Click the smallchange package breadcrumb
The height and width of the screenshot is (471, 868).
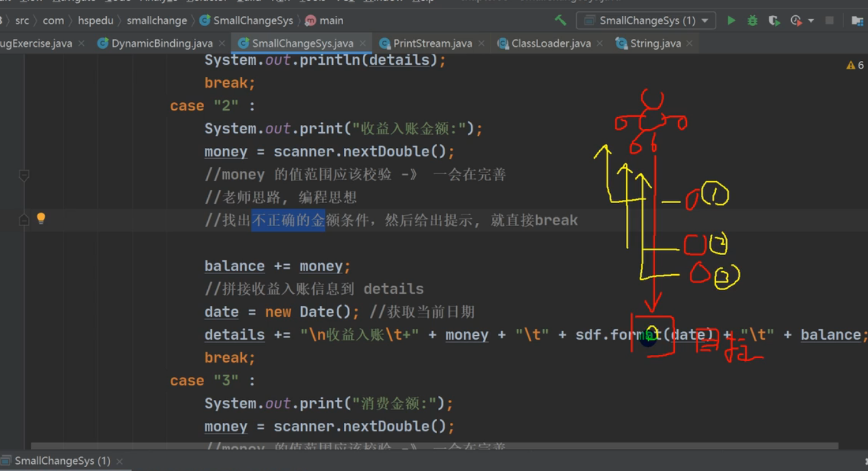point(157,20)
